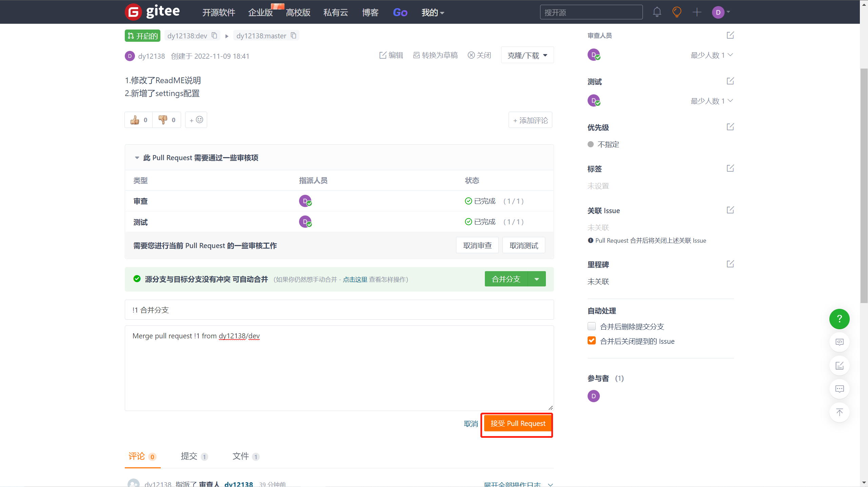Copy the dy12138:dev branch name

tap(214, 36)
